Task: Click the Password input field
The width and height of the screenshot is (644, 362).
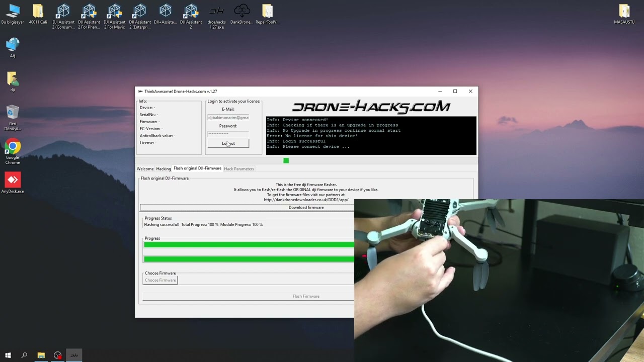Action: coord(228,134)
